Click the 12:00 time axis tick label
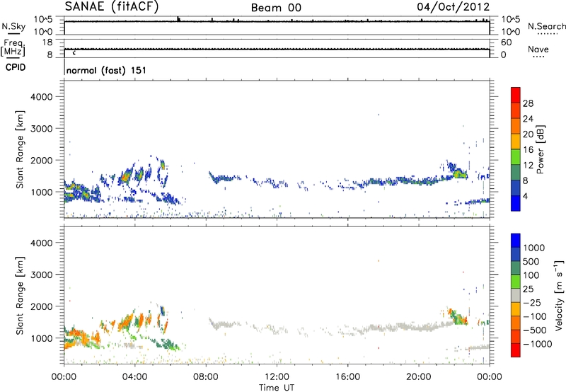566x392 pixels. tap(277, 377)
